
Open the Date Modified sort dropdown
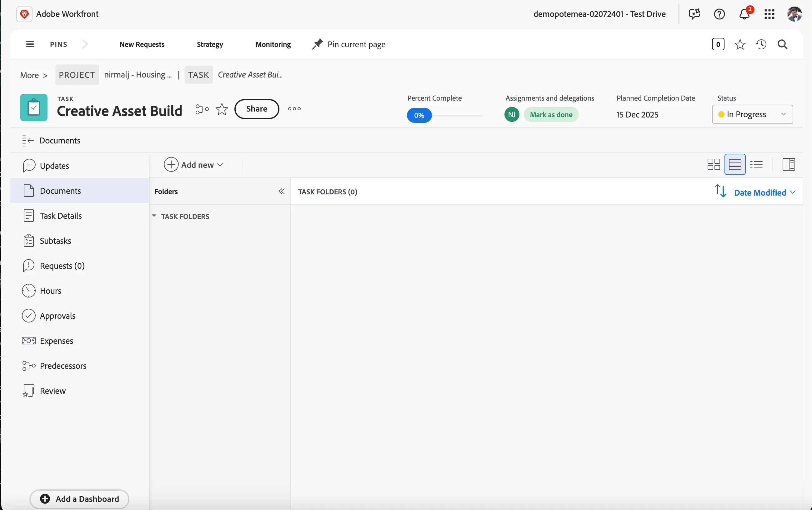[765, 192]
